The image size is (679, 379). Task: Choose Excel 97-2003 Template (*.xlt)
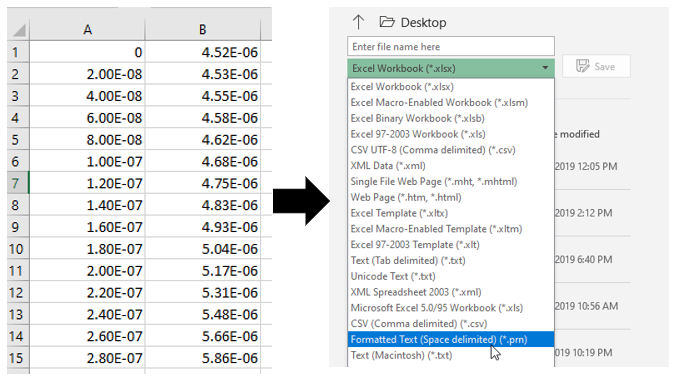pyautogui.click(x=451, y=245)
